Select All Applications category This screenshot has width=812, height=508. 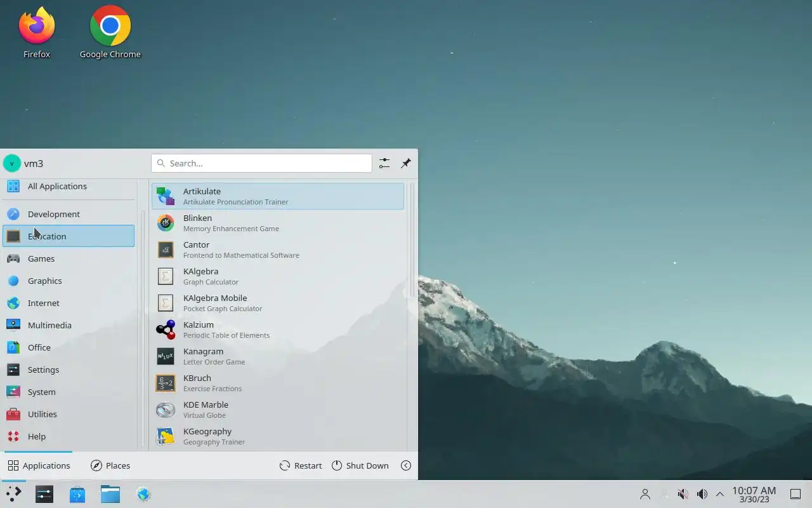click(x=69, y=186)
